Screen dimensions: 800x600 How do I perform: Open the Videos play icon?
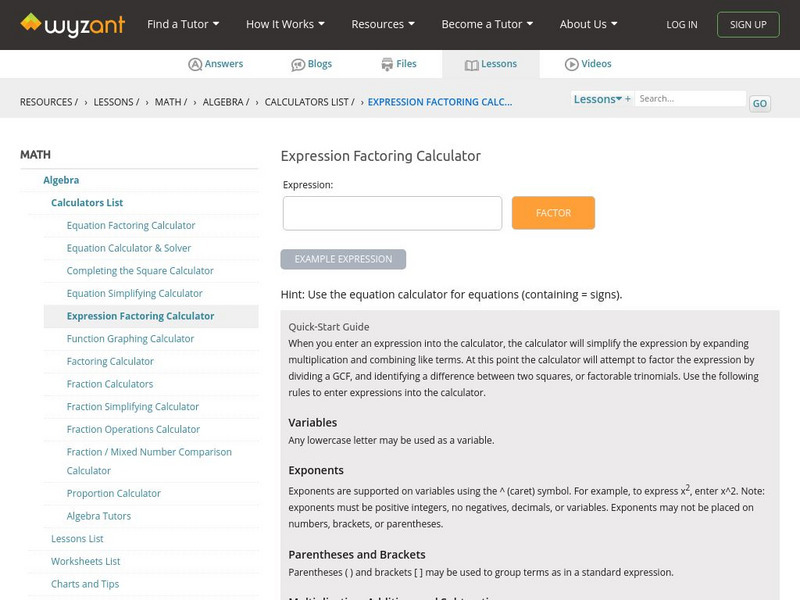pyautogui.click(x=572, y=64)
